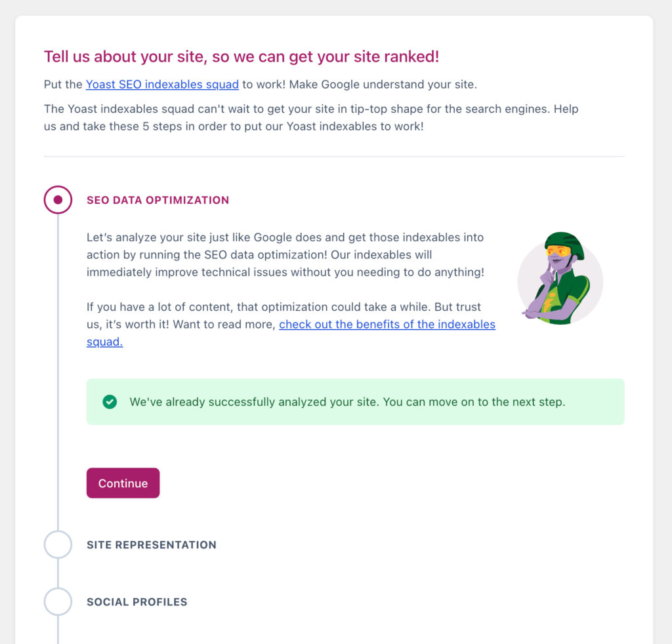Click the green success checkmark icon
This screenshot has width=672, height=644.
(110, 401)
